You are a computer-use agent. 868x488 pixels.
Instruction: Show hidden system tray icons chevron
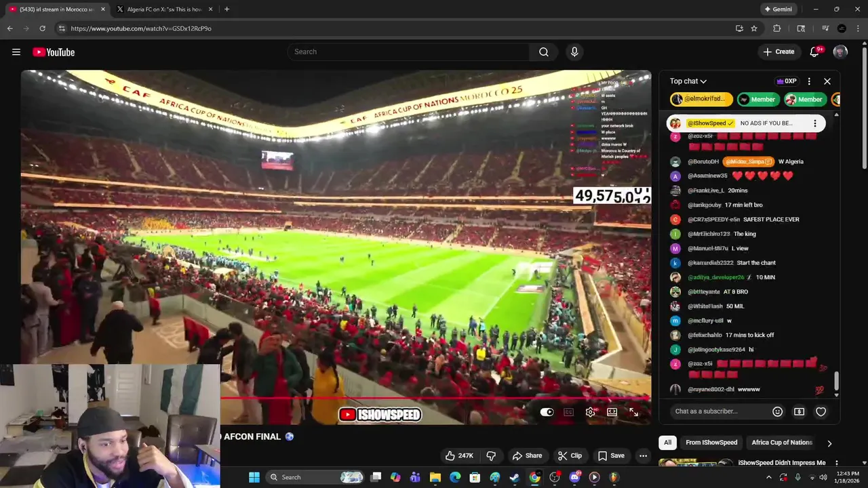coord(768,477)
